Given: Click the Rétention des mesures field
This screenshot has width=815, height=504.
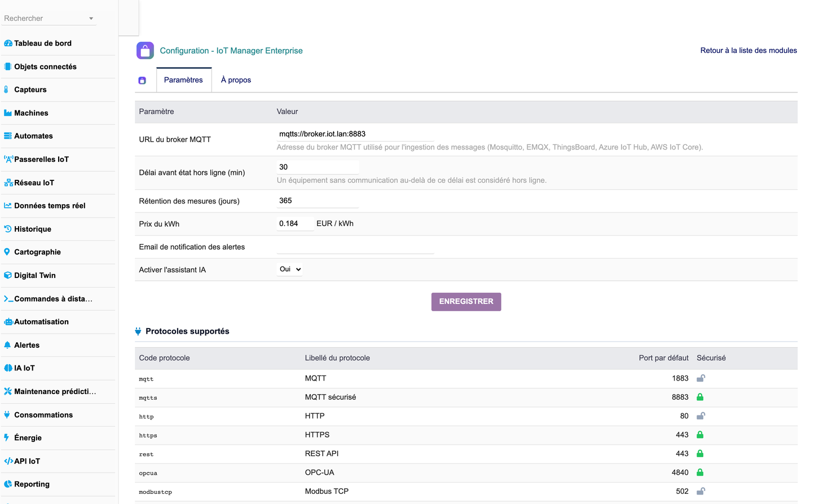Looking at the screenshot, I should click(318, 201).
